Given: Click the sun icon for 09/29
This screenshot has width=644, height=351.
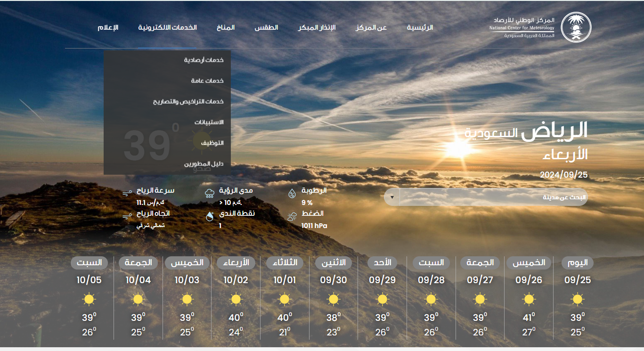Looking at the screenshot, I should coord(382,299).
